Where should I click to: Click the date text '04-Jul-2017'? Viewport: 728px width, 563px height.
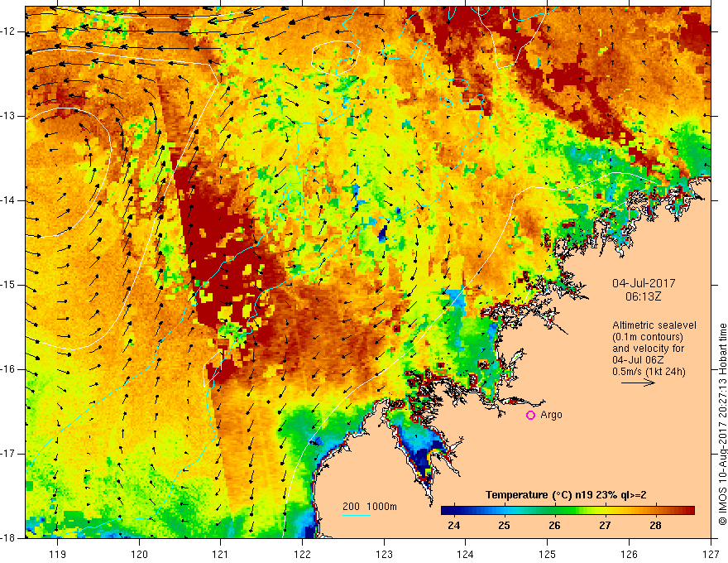644,283
